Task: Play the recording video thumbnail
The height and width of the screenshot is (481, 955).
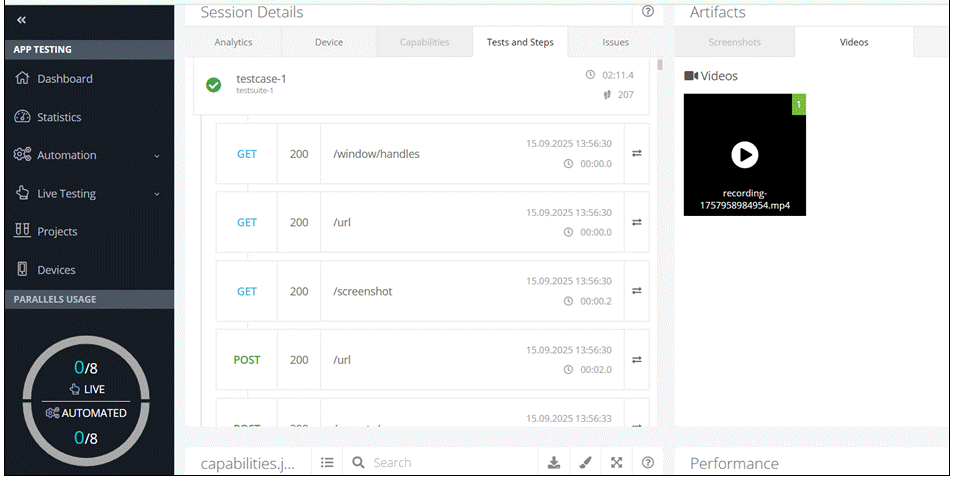Action: (x=744, y=154)
